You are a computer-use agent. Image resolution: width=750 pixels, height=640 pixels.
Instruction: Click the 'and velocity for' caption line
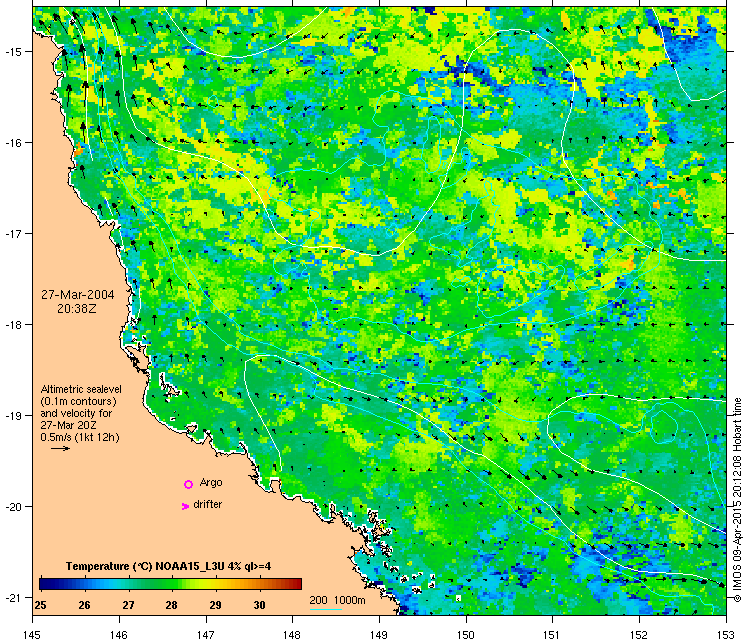(76, 413)
